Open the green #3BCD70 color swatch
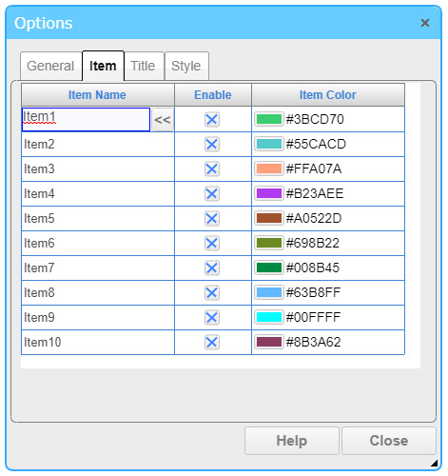This screenshot has width=448, height=476. 269,119
